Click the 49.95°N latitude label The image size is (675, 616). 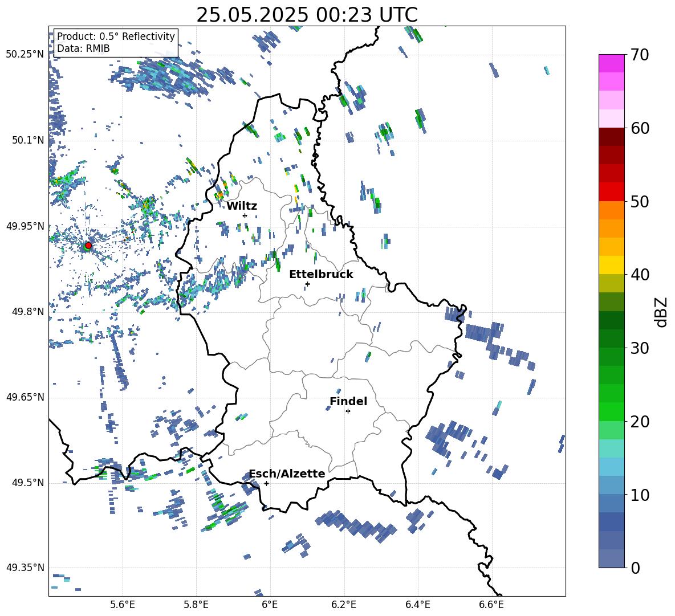(x=25, y=226)
